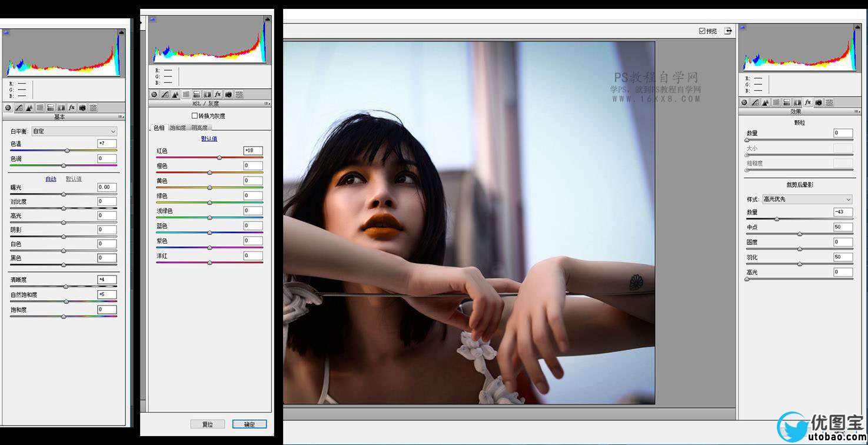Enable the 转换为灰度 checkbox
The height and width of the screenshot is (445, 868).
[195, 116]
